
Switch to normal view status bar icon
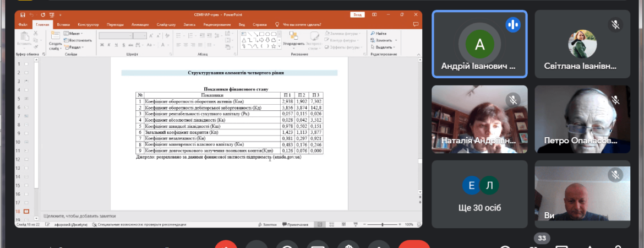click(x=320, y=224)
